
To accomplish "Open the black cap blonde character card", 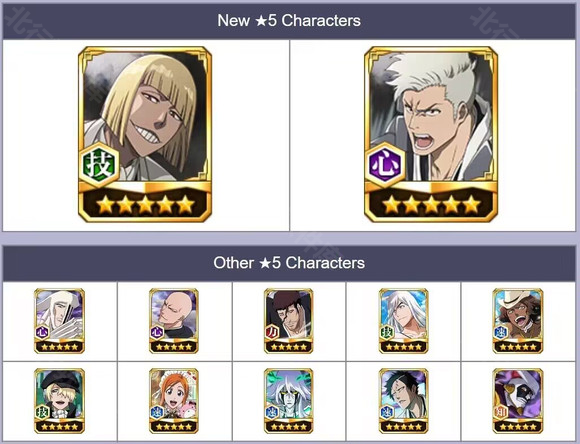I will [59, 401].
